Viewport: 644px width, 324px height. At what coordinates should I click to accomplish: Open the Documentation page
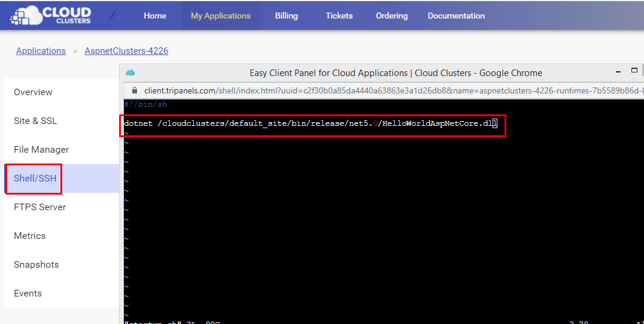click(456, 16)
